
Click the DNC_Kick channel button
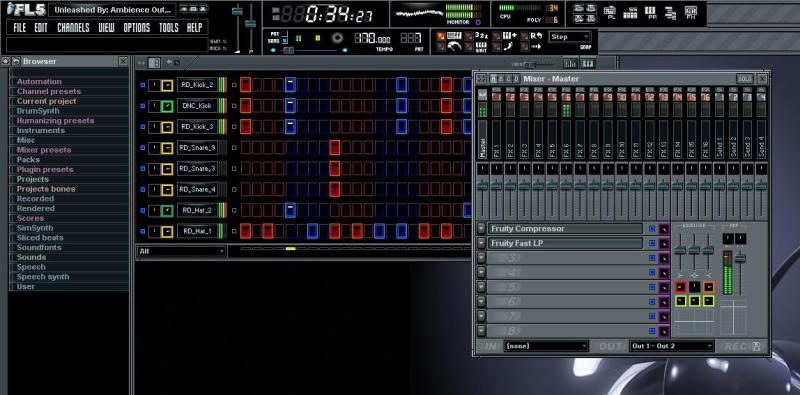pos(197,106)
